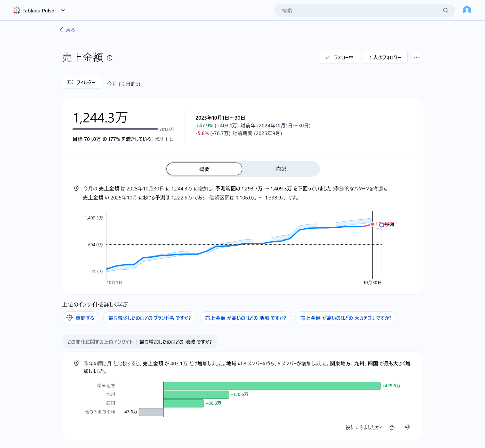Click the thumbs down feedback icon

pyautogui.click(x=407, y=427)
